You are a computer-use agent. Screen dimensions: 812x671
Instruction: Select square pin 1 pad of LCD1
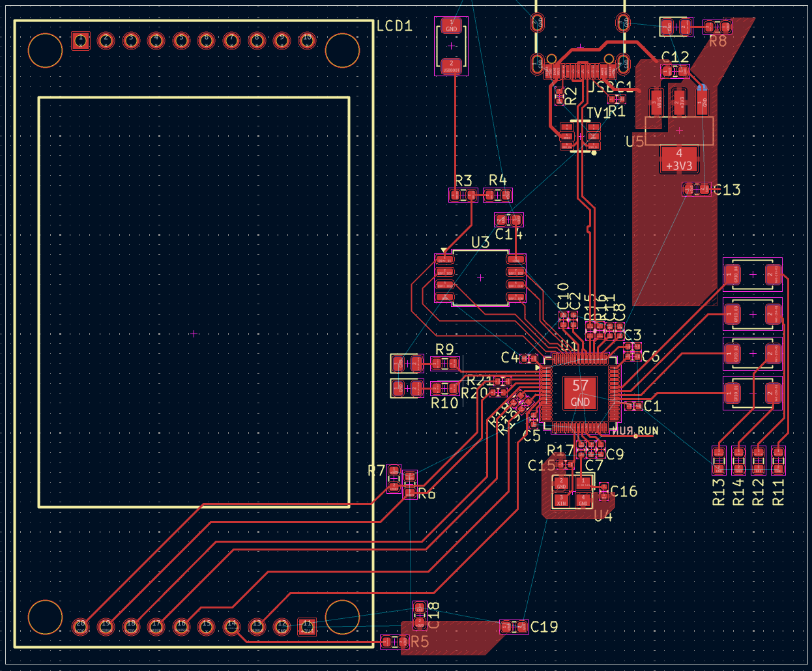(x=81, y=40)
